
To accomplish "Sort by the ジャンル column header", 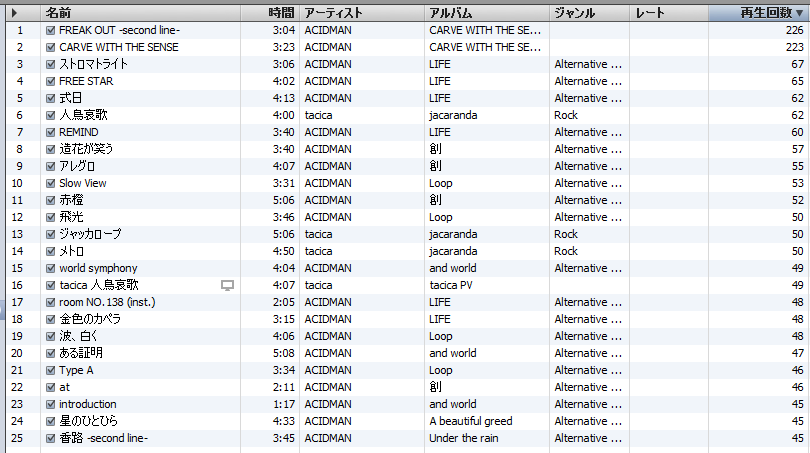I will coord(590,13).
